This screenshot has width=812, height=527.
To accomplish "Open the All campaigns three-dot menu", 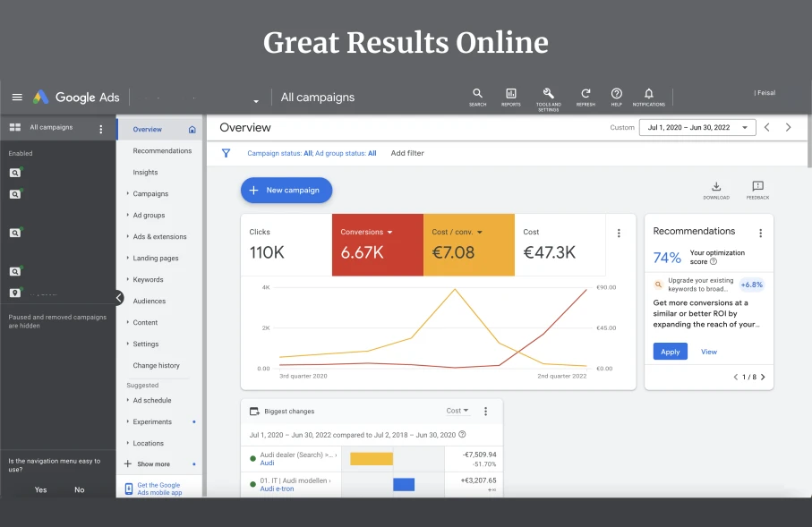I will 101,130.
